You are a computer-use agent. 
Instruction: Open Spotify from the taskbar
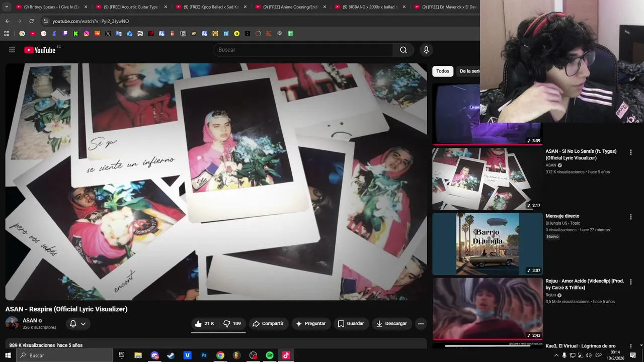pos(270,355)
